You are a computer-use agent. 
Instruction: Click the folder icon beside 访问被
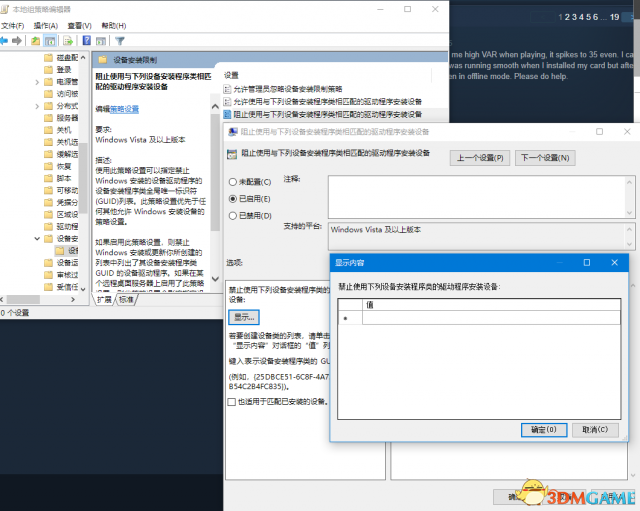(49, 94)
